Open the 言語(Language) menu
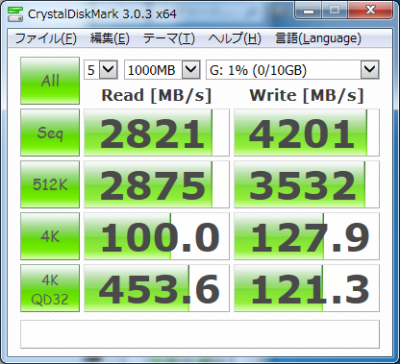Screen dimensions: 400x364 318,39
